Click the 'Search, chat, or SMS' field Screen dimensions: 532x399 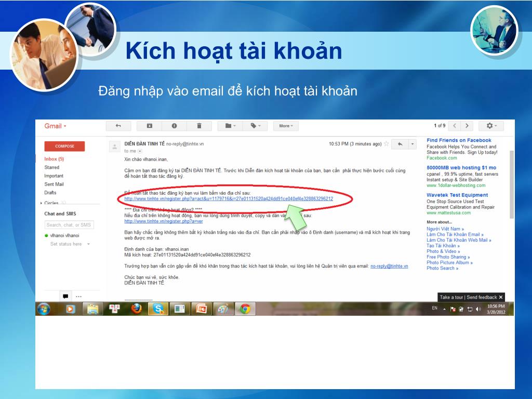click(69, 225)
